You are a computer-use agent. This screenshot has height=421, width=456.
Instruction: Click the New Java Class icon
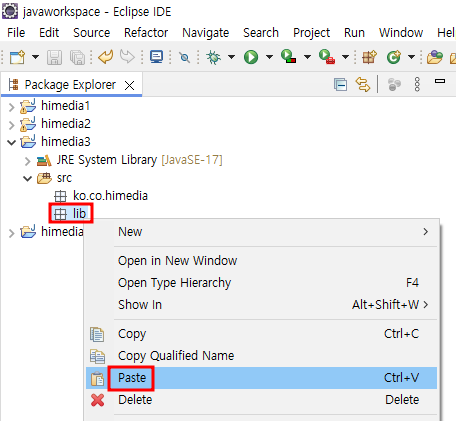pyautogui.click(x=394, y=57)
